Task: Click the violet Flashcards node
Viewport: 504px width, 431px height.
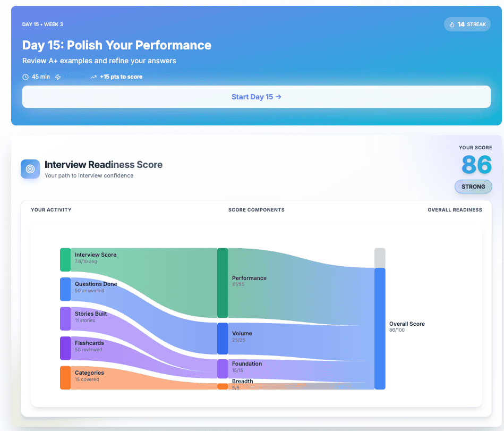Action: [65, 348]
